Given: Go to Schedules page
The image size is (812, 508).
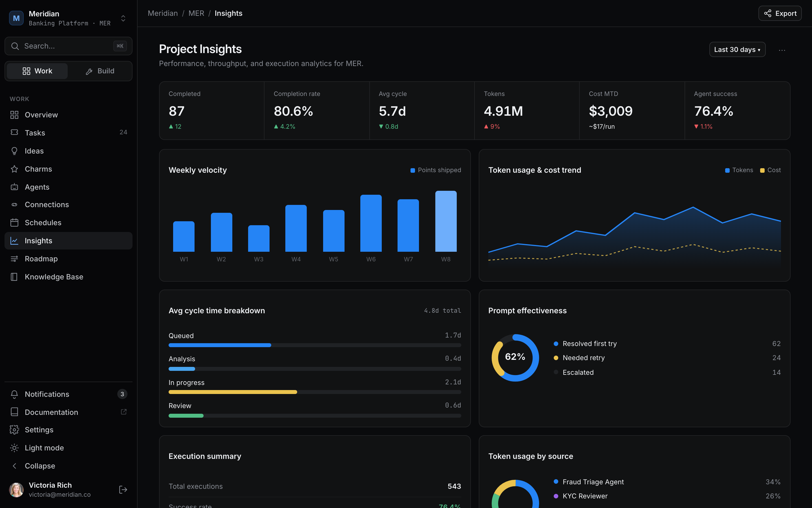Looking at the screenshot, I should pyautogui.click(x=69, y=222).
